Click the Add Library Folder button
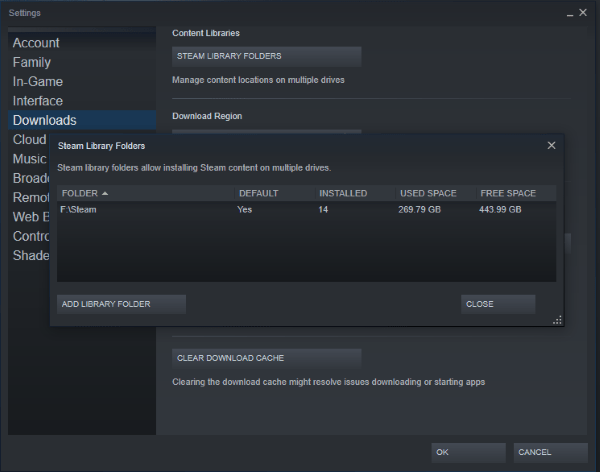The image size is (600, 472). pos(121,304)
